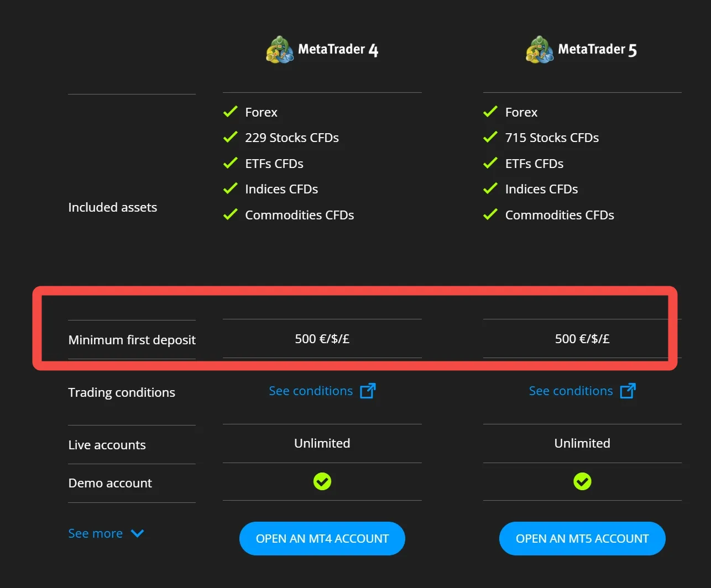Click the MetaTrader 5 Forex checkmark
Image resolution: width=711 pixels, height=588 pixels.
pos(490,112)
